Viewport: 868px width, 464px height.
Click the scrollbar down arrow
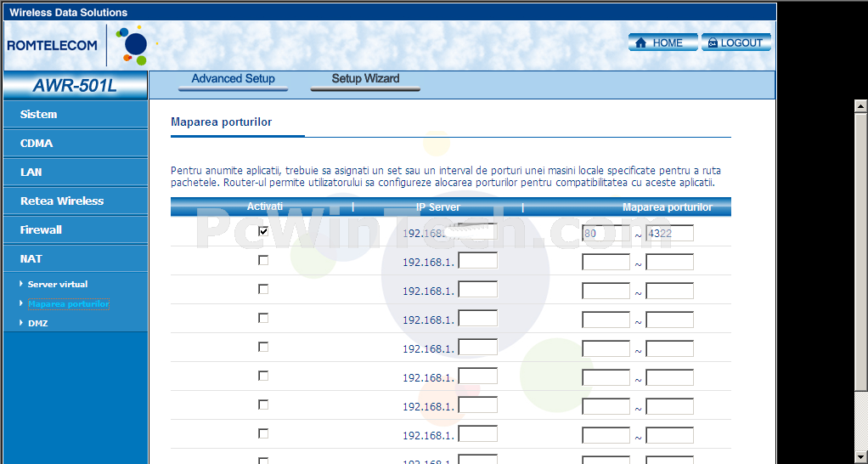[860, 456]
